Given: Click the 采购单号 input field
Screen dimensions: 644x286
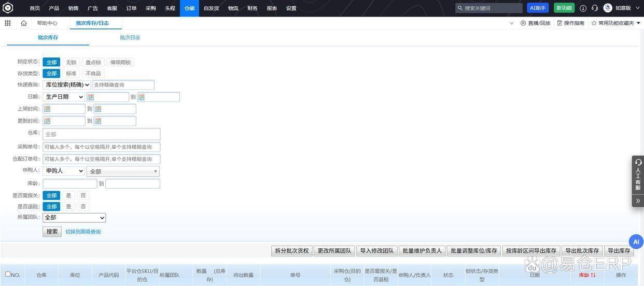Looking at the screenshot, I should click(101, 147).
